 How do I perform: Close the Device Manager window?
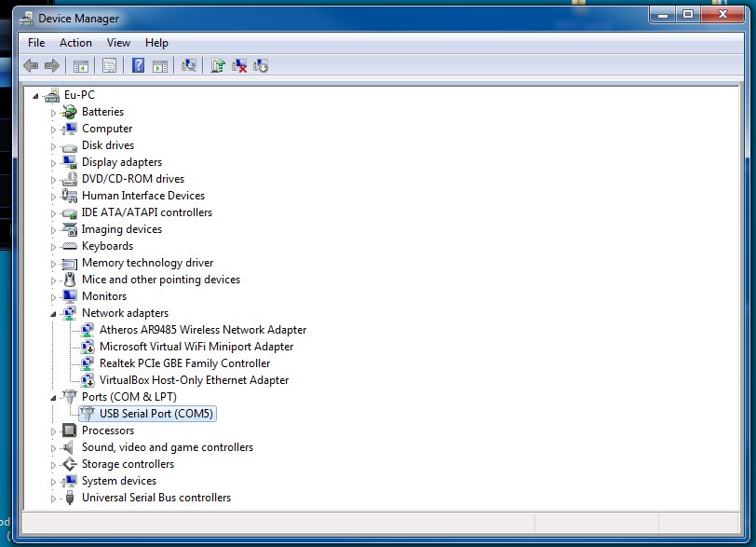coord(722,15)
